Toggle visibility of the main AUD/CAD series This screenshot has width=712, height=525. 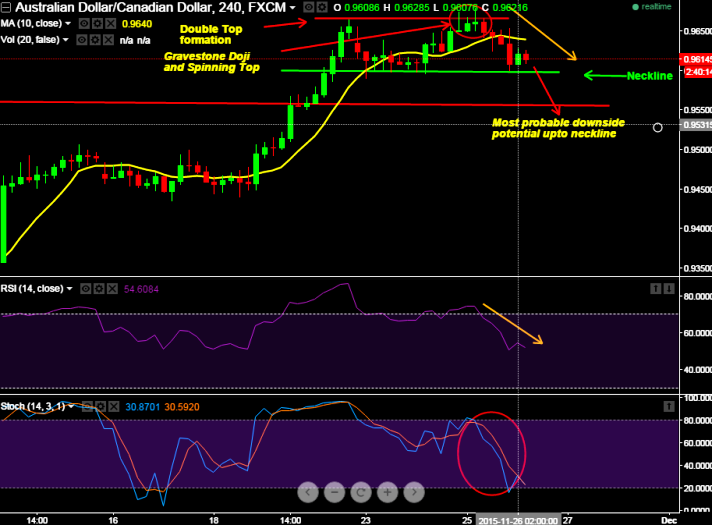tap(308, 7)
